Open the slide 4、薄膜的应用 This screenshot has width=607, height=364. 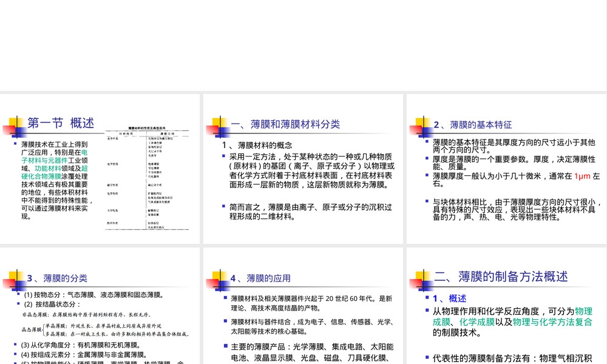[303, 306]
